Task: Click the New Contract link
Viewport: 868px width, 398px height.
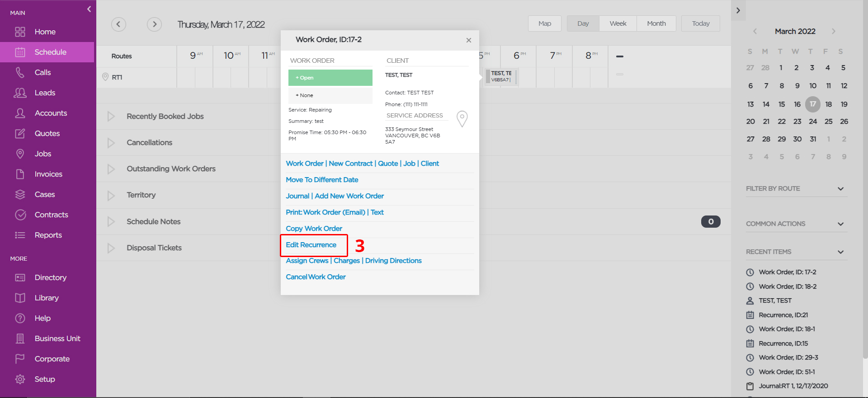Action: (x=351, y=164)
